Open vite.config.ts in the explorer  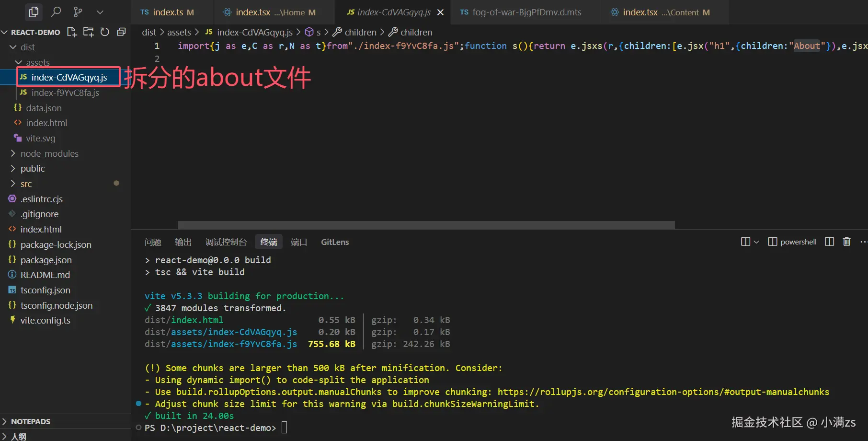click(45, 321)
